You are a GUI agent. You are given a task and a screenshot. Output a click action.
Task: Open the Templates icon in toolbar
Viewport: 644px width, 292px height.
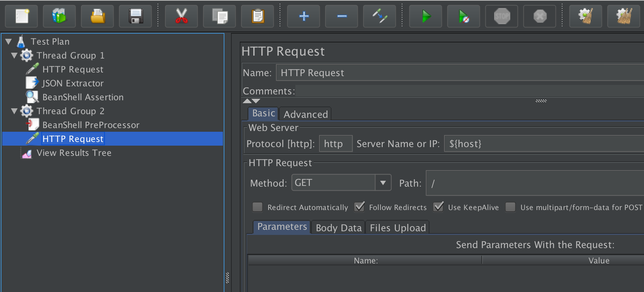(x=59, y=16)
